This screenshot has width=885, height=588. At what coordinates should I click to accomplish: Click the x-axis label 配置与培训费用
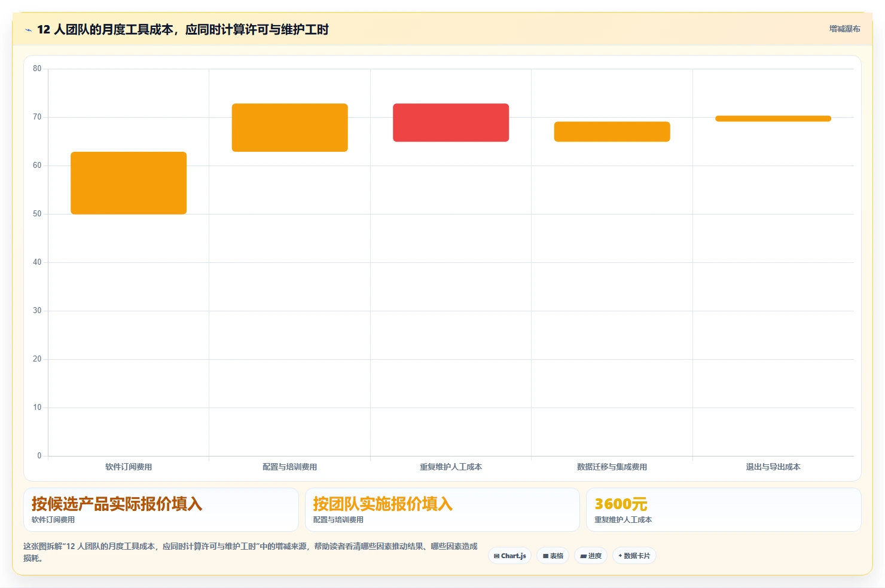[290, 467]
